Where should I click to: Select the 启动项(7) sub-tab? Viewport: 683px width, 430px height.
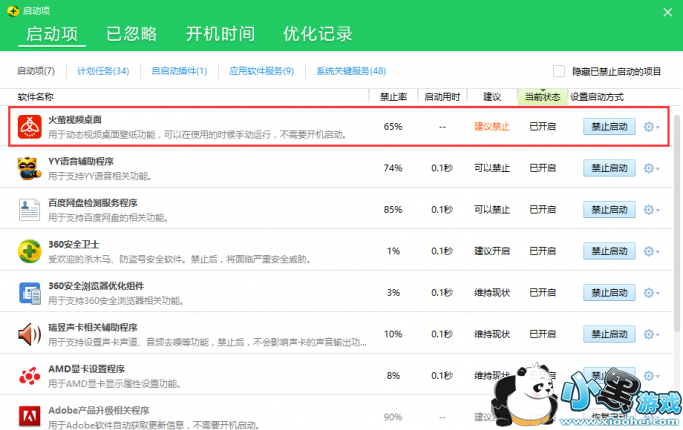click(36, 71)
